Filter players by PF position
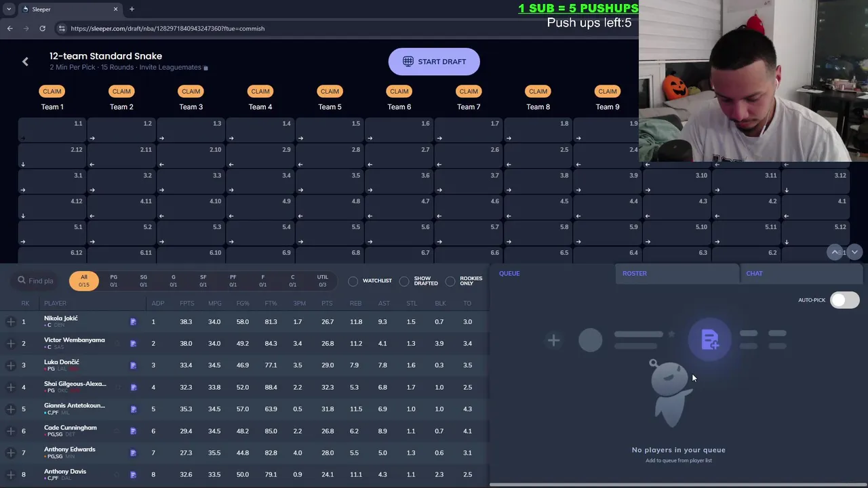868x488 pixels. coord(233,281)
